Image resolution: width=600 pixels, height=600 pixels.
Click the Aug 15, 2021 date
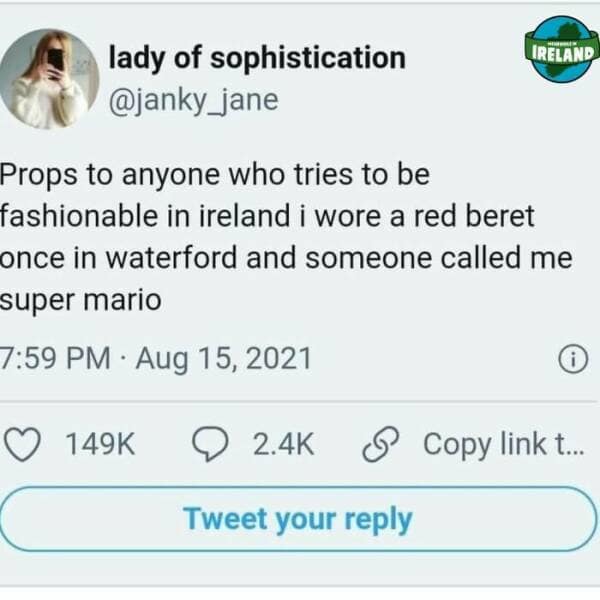pos(224,359)
